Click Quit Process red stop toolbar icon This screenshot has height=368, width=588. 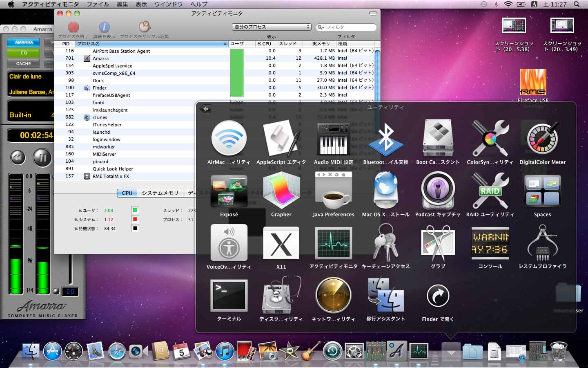(x=73, y=27)
